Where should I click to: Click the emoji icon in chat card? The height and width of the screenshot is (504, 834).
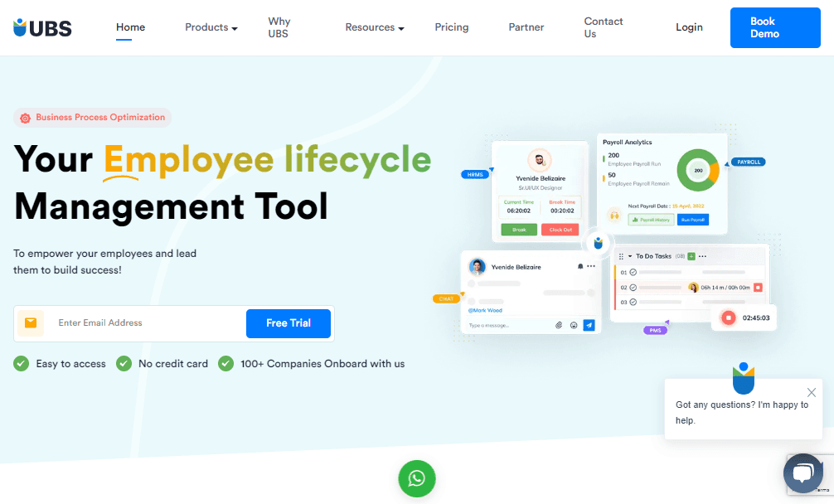pyautogui.click(x=574, y=325)
